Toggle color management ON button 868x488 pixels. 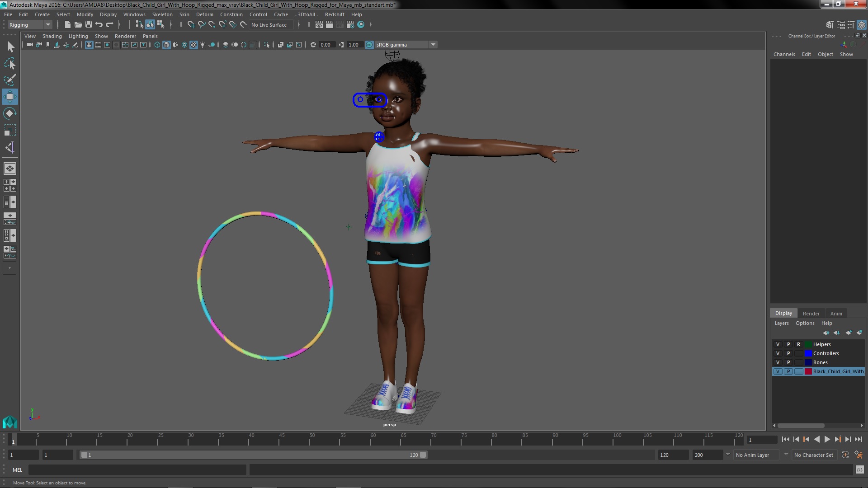pyautogui.click(x=369, y=45)
